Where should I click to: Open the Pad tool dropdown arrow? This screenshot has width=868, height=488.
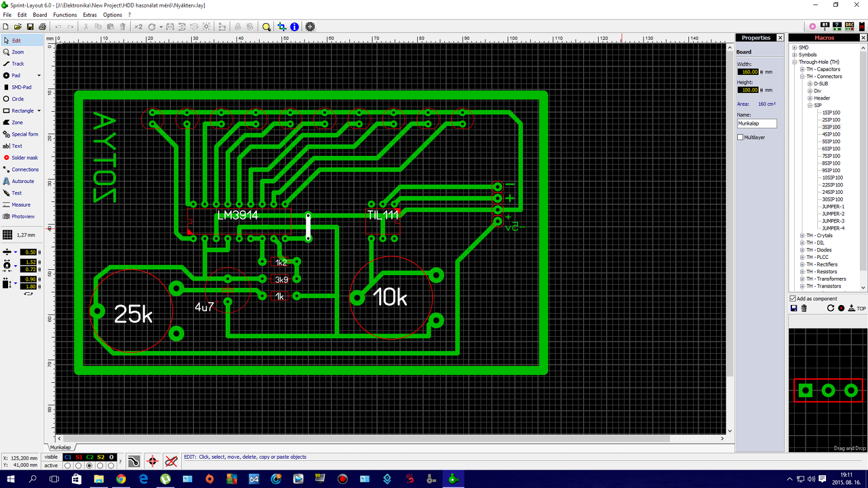tap(39, 75)
